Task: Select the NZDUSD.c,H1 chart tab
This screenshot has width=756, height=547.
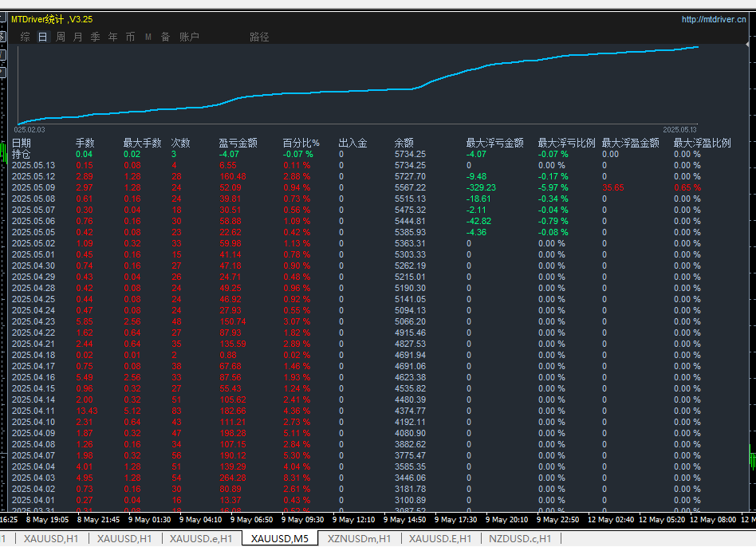Action: [x=520, y=539]
